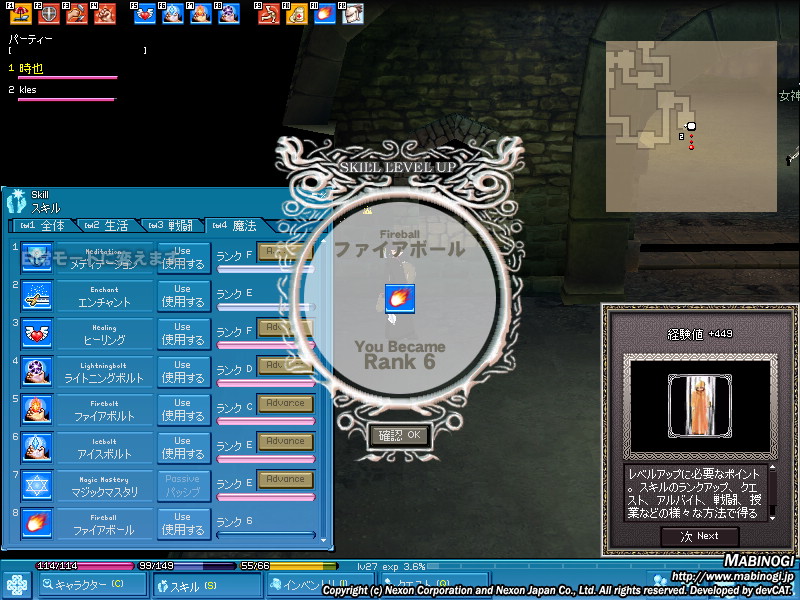Use the Enchant skill
The height and width of the screenshot is (600, 800).
(x=183, y=296)
